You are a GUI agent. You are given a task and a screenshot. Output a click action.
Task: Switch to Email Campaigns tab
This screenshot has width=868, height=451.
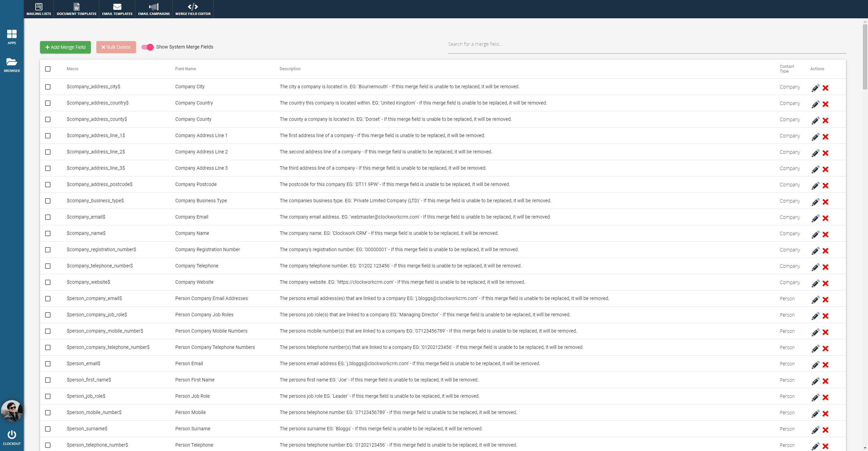154,9
